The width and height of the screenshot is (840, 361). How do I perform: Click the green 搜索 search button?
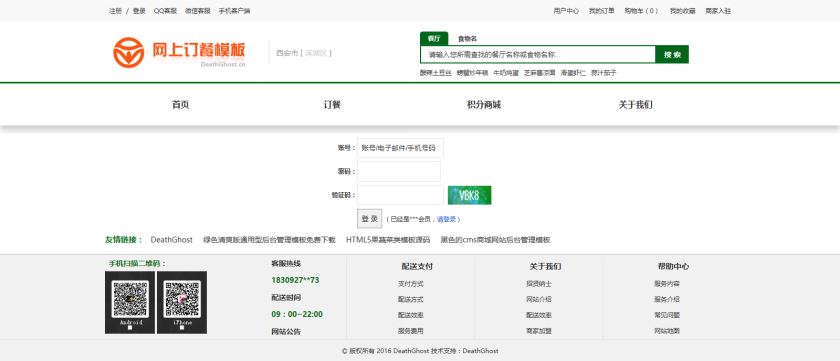(672, 54)
